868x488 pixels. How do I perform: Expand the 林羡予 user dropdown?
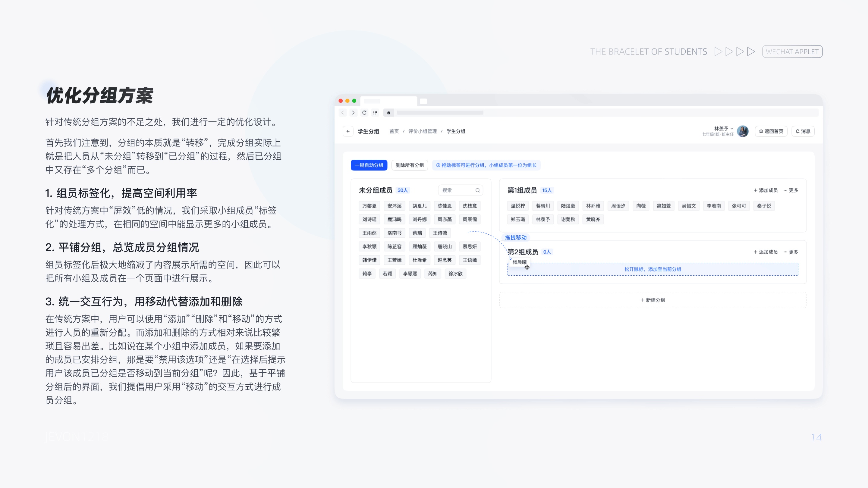pos(723,128)
